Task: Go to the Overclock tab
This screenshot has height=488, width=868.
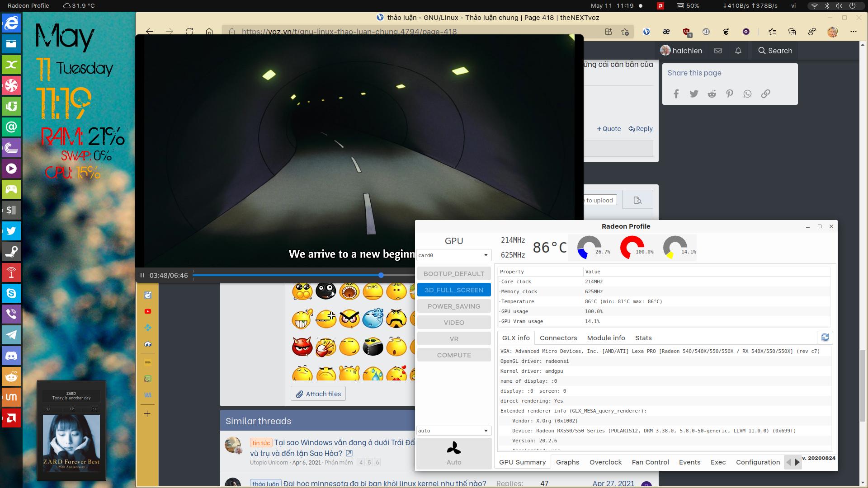Action: tap(605, 462)
